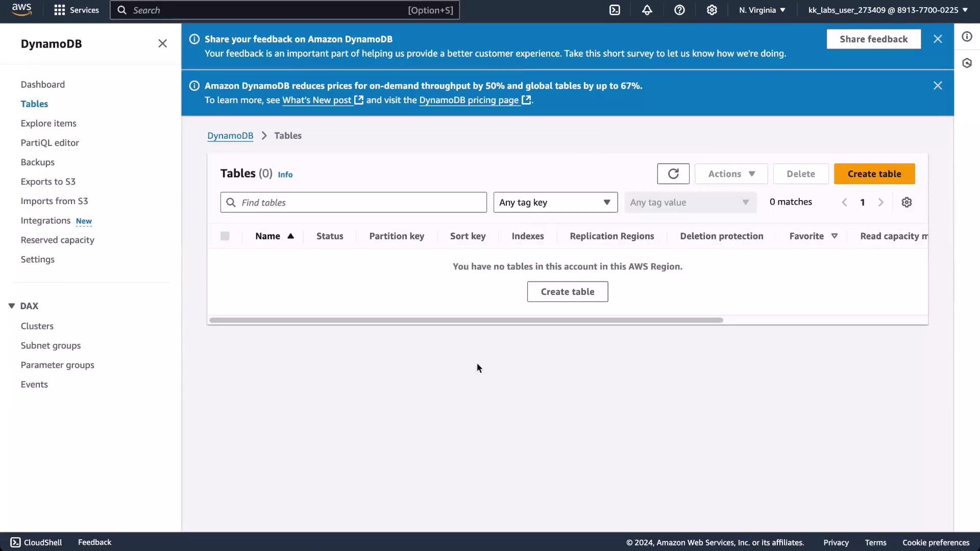This screenshot has width=980, height=551.
Task: Open Settings in sidebar
Action: pos(38,259)
